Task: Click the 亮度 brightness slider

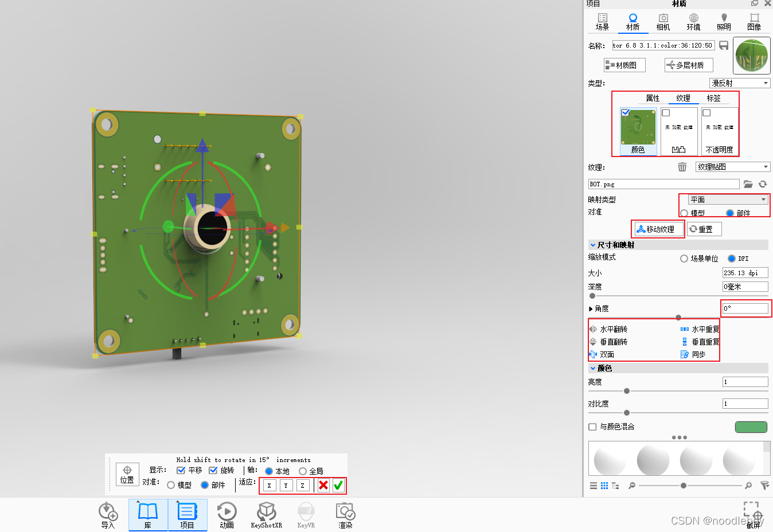Action: (678, 391)
